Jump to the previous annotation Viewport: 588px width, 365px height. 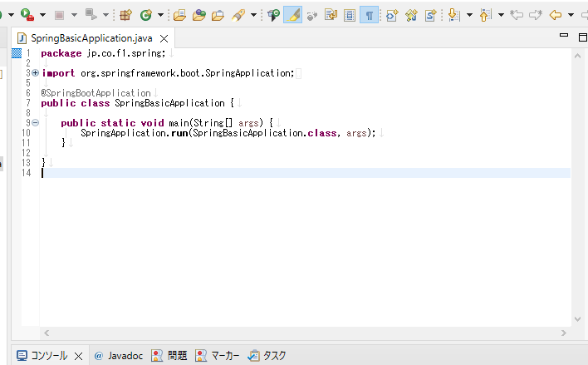(x=486, y=14)
